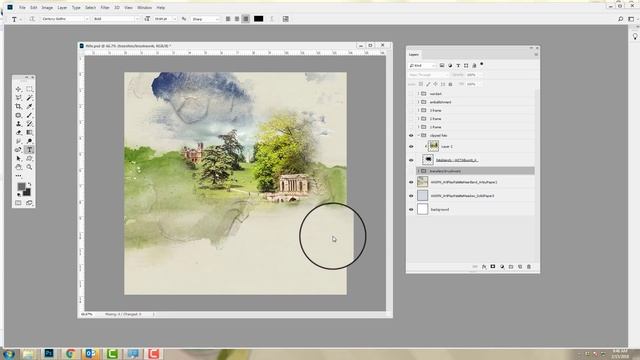The image size is (640, 360).
Task: Expand the embellishment group
Action: 418,102
